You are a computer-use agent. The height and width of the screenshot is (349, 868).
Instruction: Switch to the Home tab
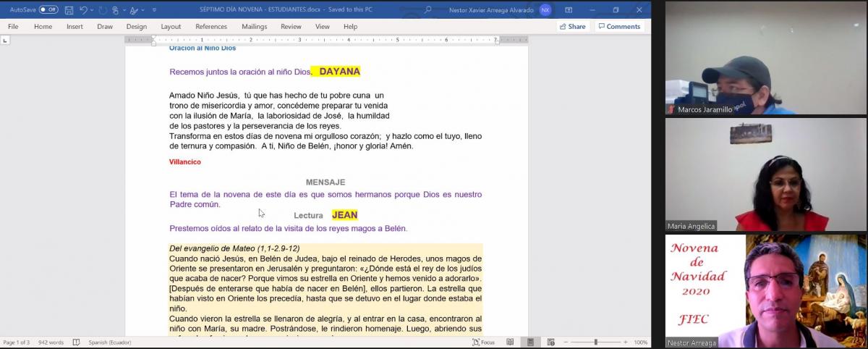pos(43,27)
